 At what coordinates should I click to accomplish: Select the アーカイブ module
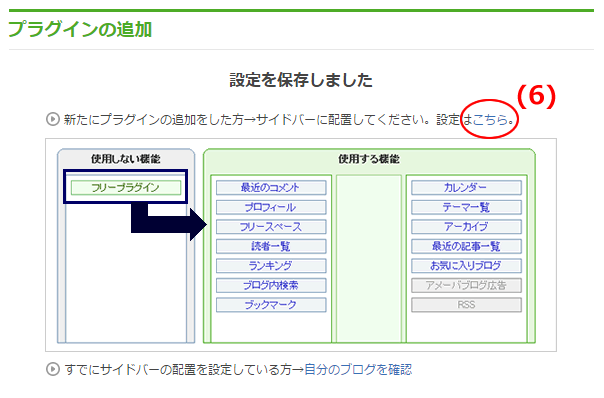point(466,227)
